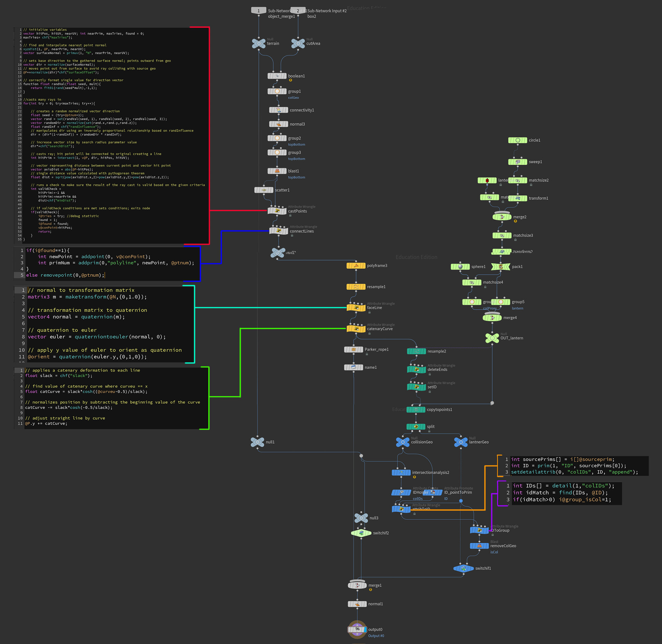Click the intersectionanalysis2 node icon
The height and width of the screenshot is (644, 662).
pos(401,472)
